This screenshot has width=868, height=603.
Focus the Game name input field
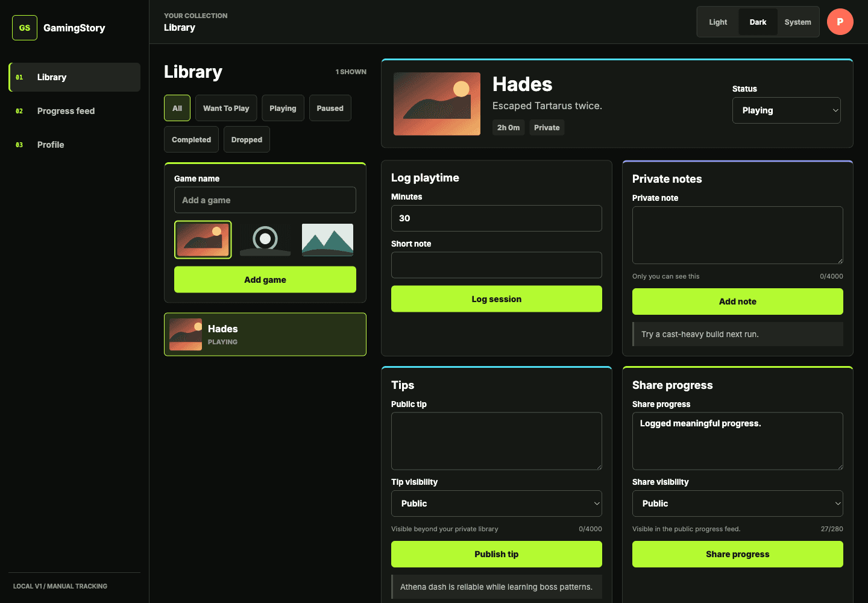265,200
